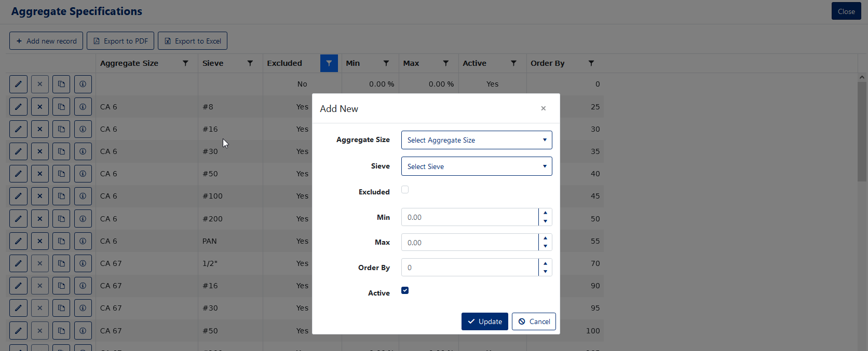
Task: Increase the Max value
Action: pyautogui.click(x=545, y=238)
